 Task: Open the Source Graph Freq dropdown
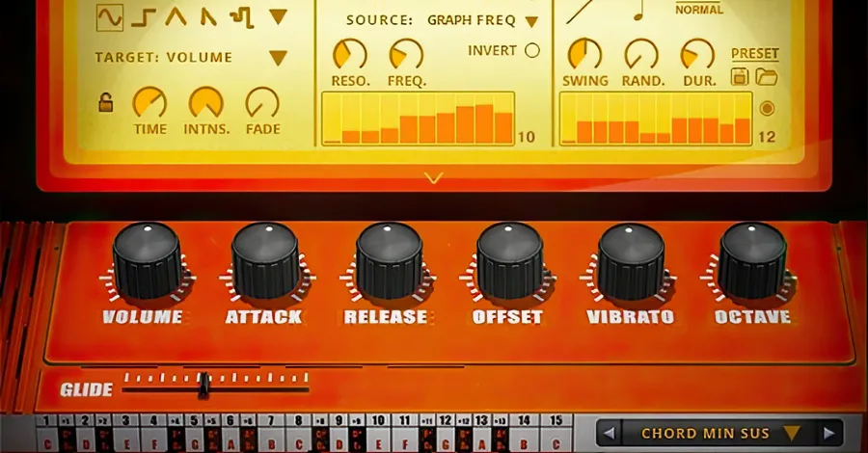pyautogui.click(x=531, y=22)
